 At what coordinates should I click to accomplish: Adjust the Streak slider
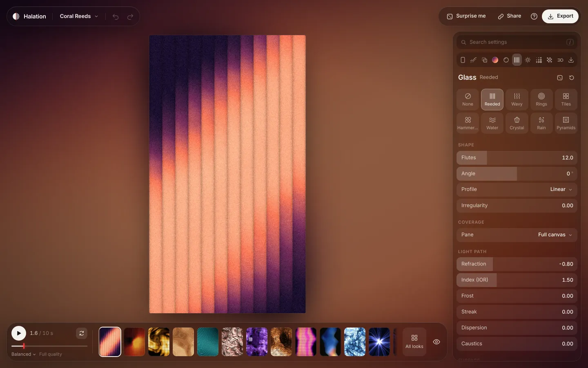517,312
